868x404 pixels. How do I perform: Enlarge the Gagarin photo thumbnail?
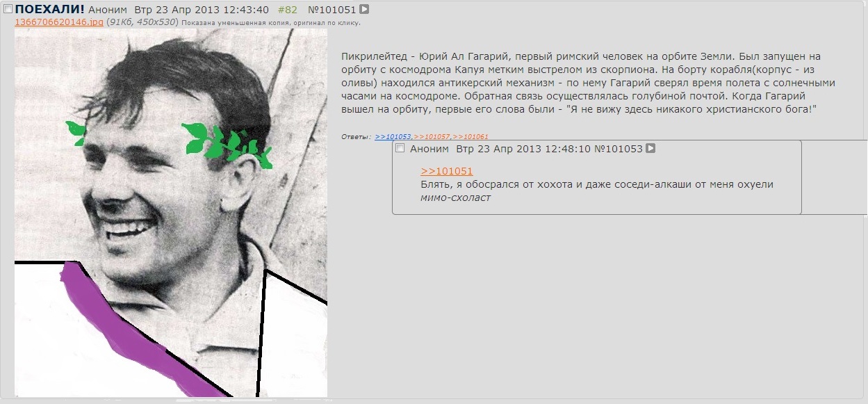[x=171, y=212]
